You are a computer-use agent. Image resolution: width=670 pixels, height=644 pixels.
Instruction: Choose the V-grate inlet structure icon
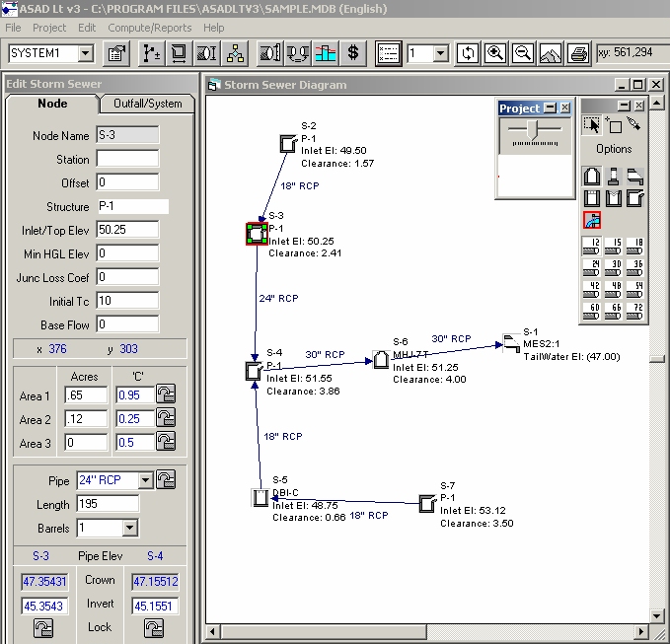pyautogui.click(x=614, y=198)
